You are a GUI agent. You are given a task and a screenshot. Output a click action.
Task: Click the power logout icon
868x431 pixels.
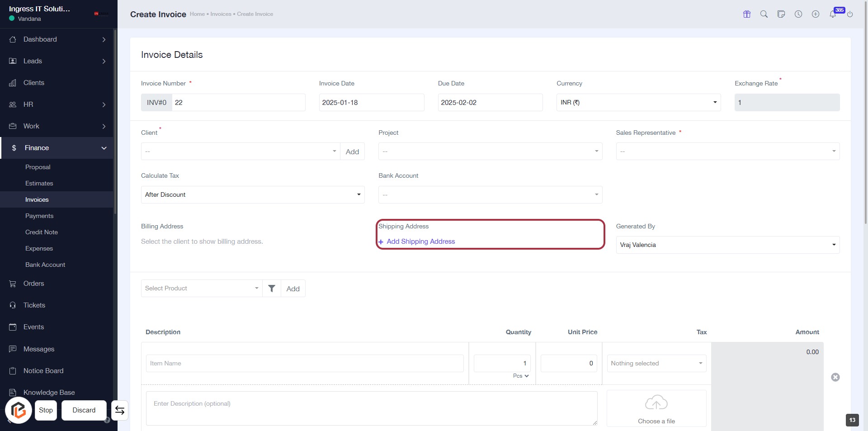pos(850,14)
